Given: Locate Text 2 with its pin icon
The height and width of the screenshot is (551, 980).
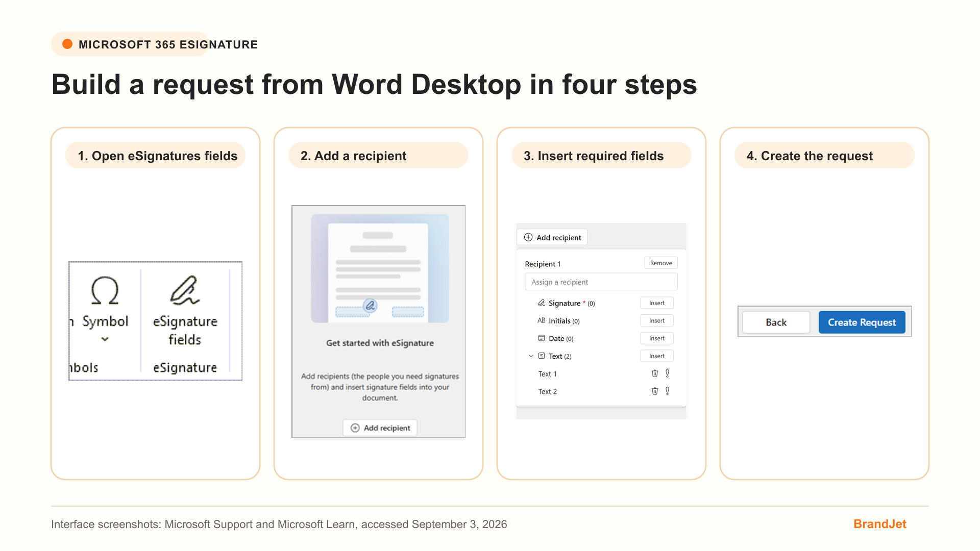Looking at the screenshot, I should (x=667, y=391).
